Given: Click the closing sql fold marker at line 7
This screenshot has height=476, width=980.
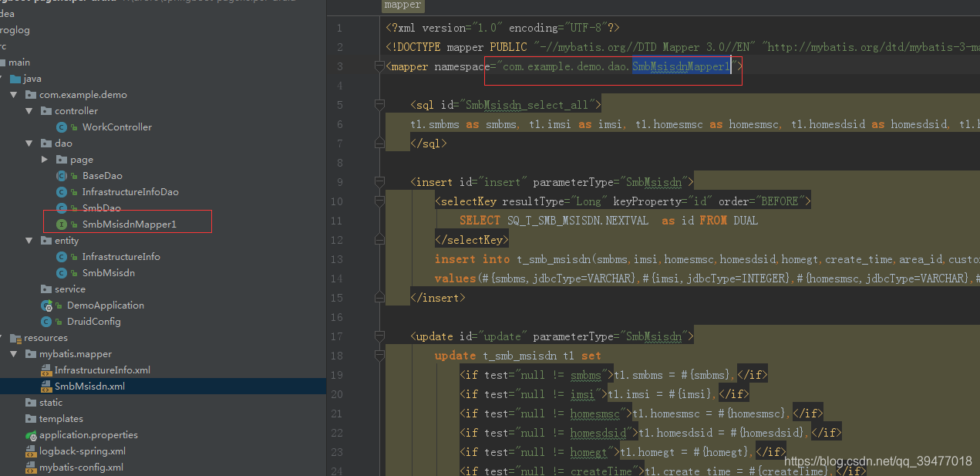Looking at the screenshot, I should [379, 143].
